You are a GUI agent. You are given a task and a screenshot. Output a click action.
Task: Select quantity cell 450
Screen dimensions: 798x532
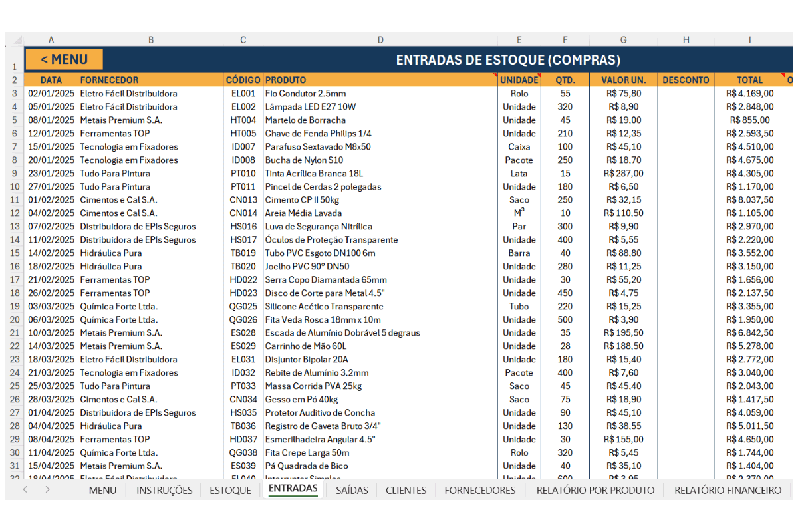point(565,293)
